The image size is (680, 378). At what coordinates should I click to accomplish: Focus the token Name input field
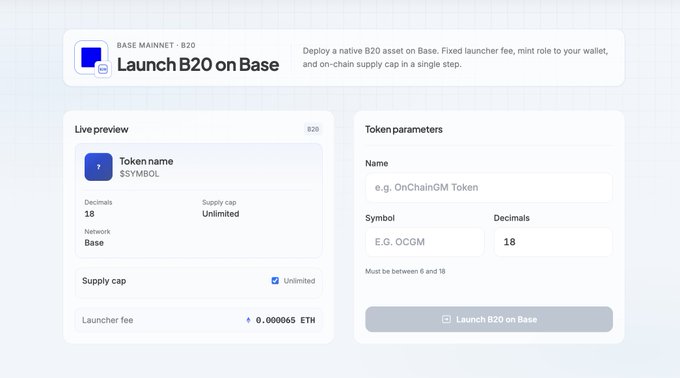click(489, 188)
